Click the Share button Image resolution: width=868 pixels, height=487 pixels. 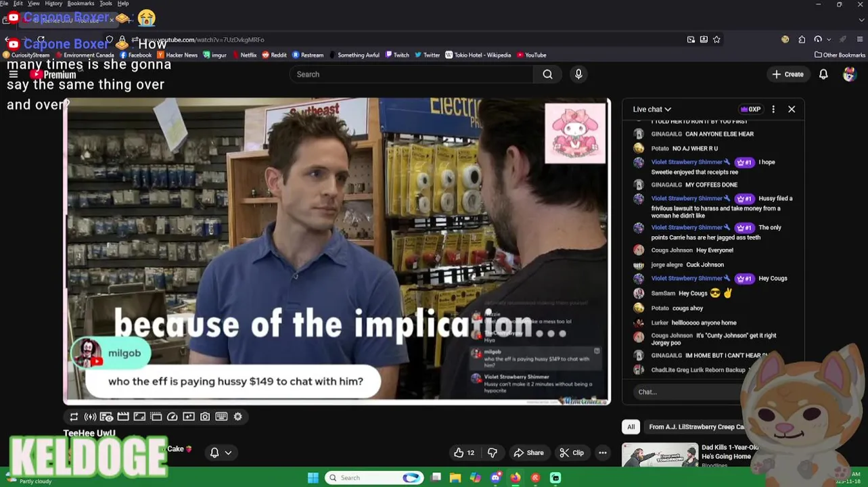pos(528,453)
